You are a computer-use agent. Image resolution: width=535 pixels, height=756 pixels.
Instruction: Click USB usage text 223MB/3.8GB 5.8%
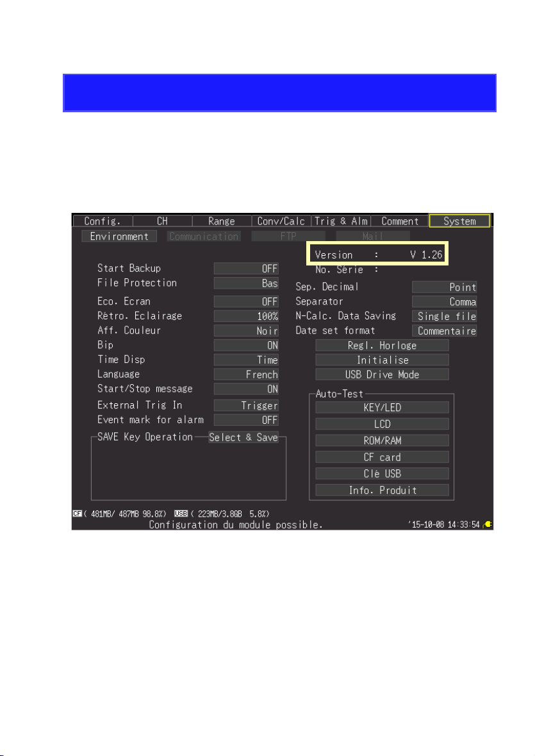click(230, 514)
